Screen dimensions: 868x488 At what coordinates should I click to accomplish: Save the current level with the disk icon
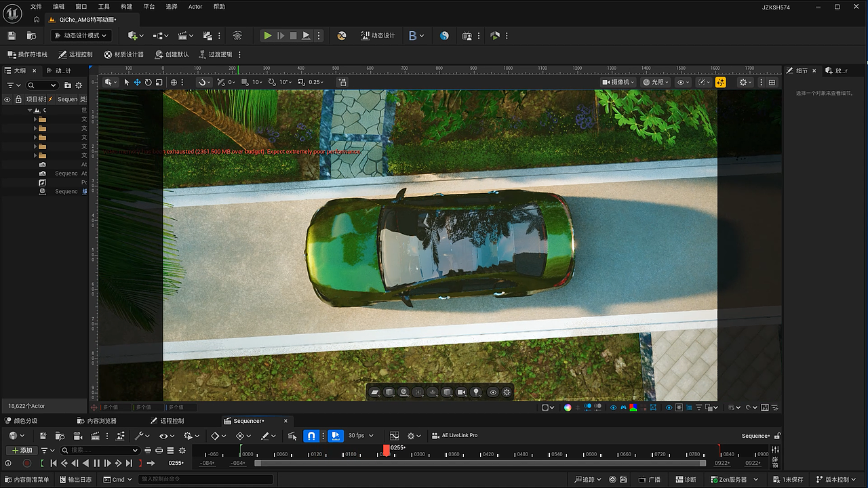coord(12,35)
